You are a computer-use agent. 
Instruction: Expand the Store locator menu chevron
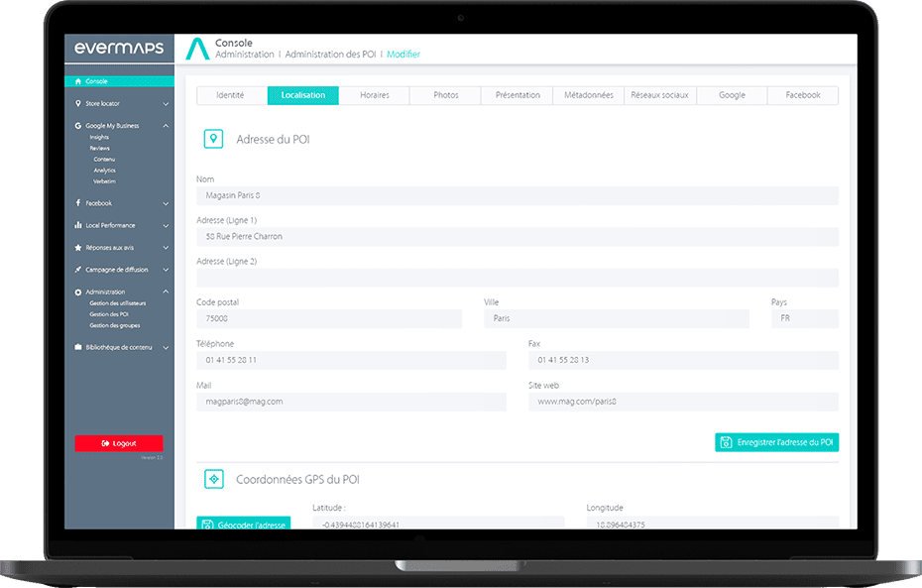coord(166,104)
